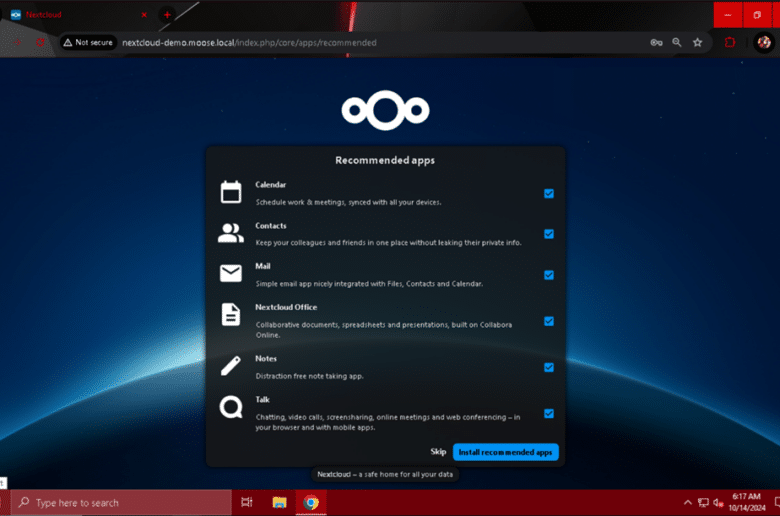Click the Talk app title
Viewport: 780px width, 516px height.
tap(262, 400)
